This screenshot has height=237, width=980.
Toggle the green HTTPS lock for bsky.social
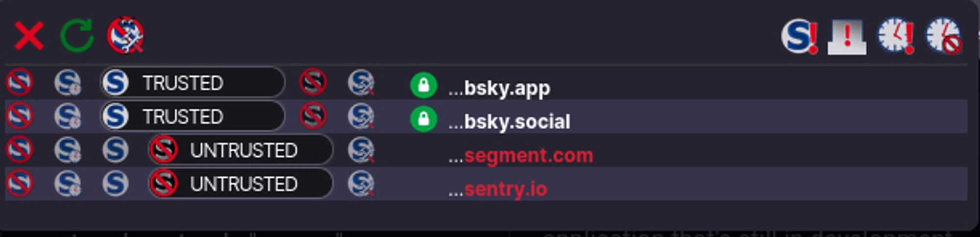[x=424, y=119]
